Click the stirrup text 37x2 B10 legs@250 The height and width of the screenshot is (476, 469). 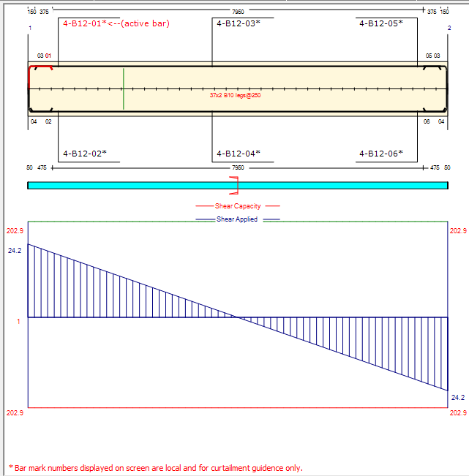235,95
